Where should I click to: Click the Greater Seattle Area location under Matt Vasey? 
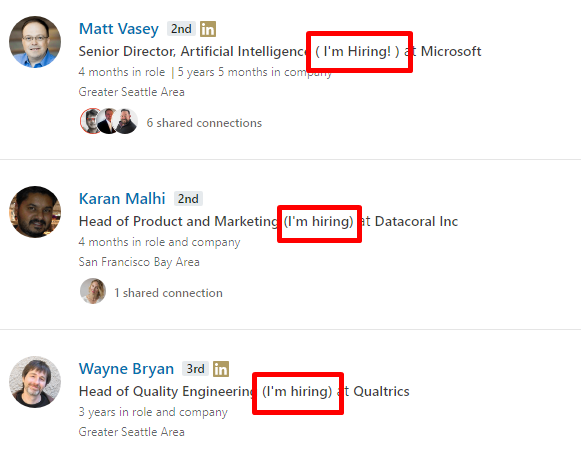point(132,92)
